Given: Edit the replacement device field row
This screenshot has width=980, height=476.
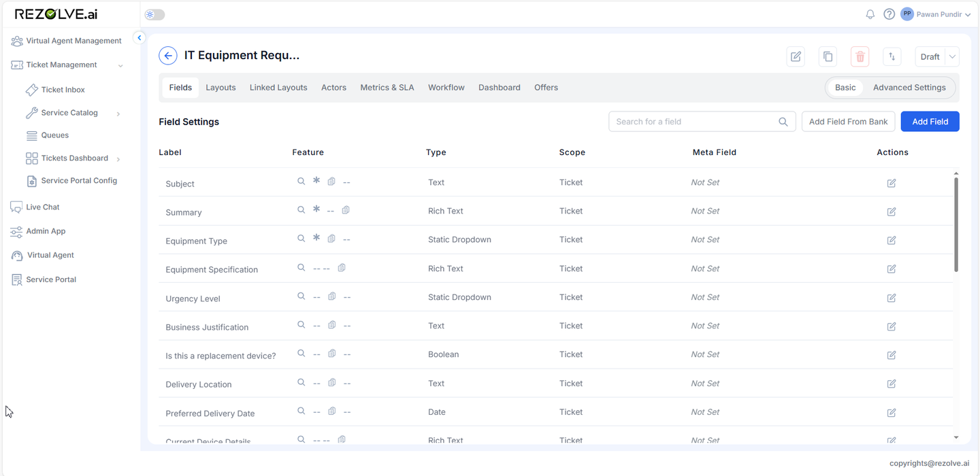Looking at the screenshot, I should (892, 355).
